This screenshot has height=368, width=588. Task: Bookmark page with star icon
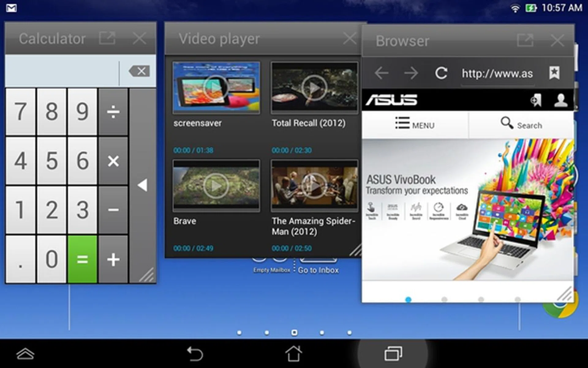point(554,73)
